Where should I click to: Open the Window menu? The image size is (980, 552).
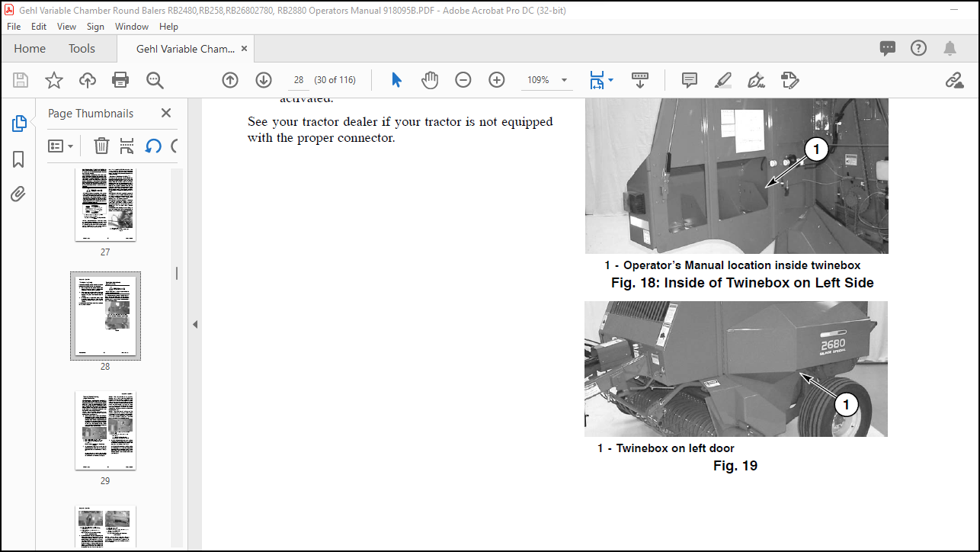click(x=132, y=26)
